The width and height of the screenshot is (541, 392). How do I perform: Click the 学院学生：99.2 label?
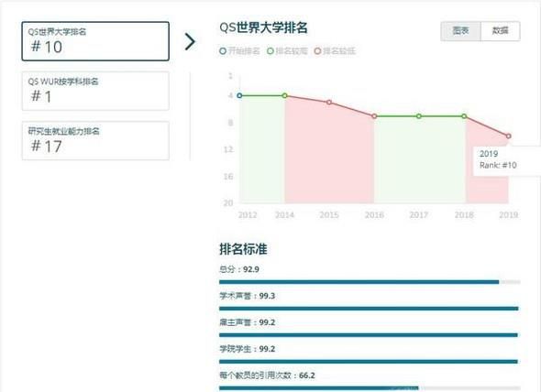tap(247, 349)
